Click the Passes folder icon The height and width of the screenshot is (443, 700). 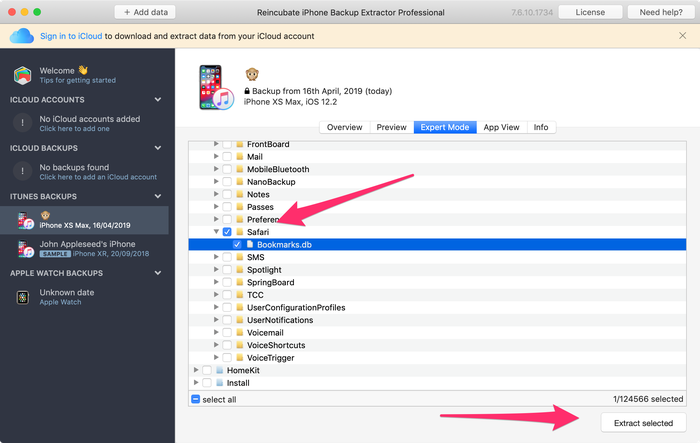[x=240, y=207]
